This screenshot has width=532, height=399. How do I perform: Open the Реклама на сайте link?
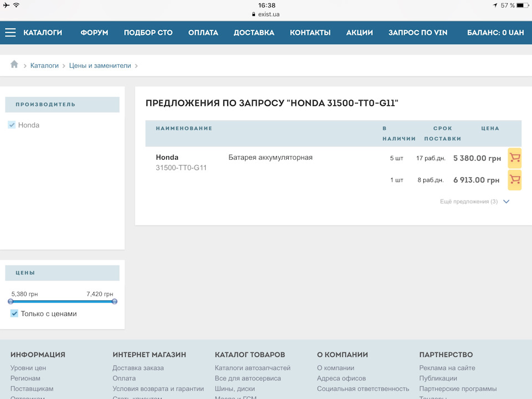click(x=447, y=368)
